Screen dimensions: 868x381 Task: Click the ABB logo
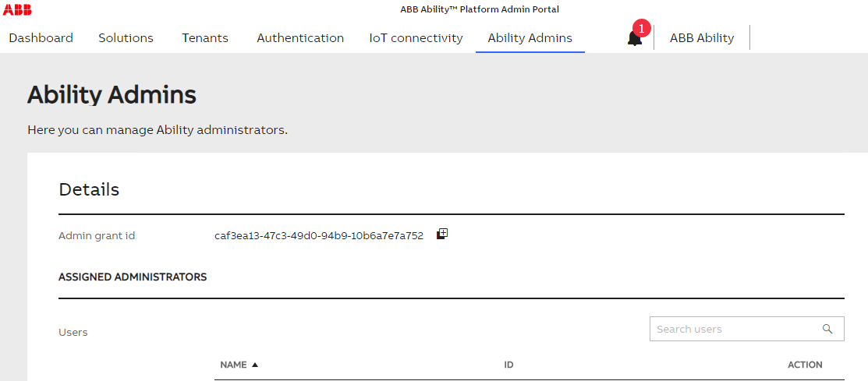(17, 9)
